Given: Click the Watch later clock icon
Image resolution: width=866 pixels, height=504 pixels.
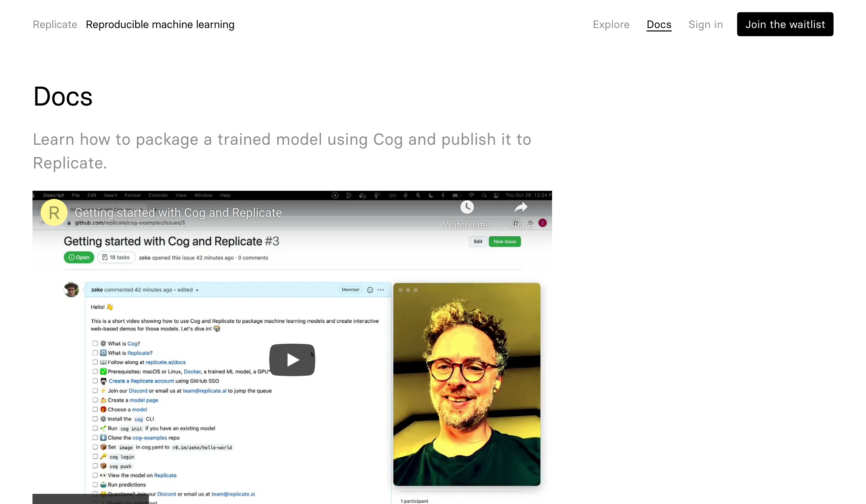Looking at the screenshot, I should (467, 207).
